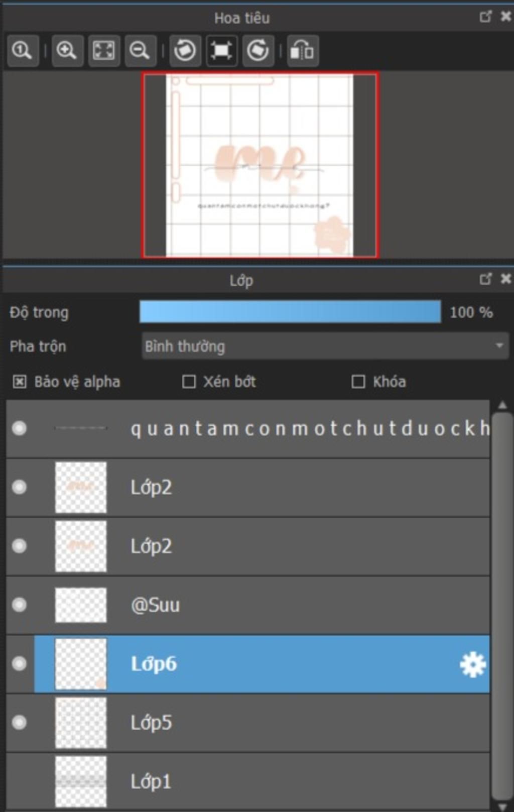The image size is (514, 812).
Task: Undock the Lớp panel
Action: pyautogui.click(x=485, y=279)
